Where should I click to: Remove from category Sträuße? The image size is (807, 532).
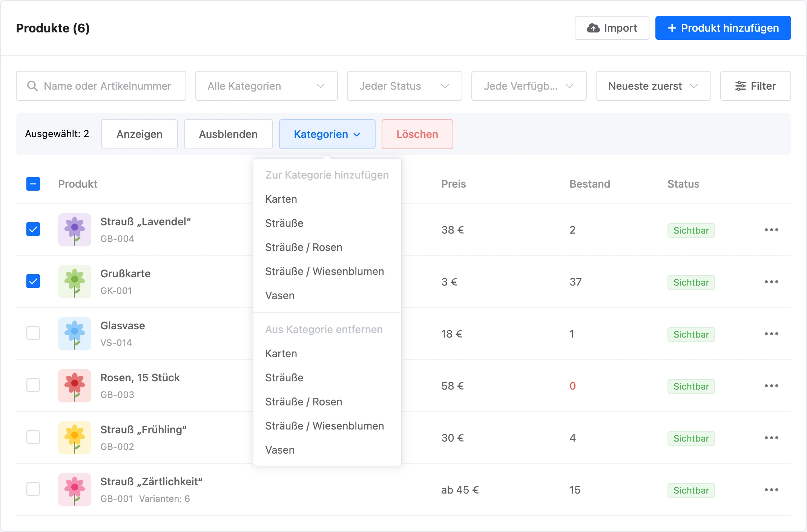[x=327, y=378]
